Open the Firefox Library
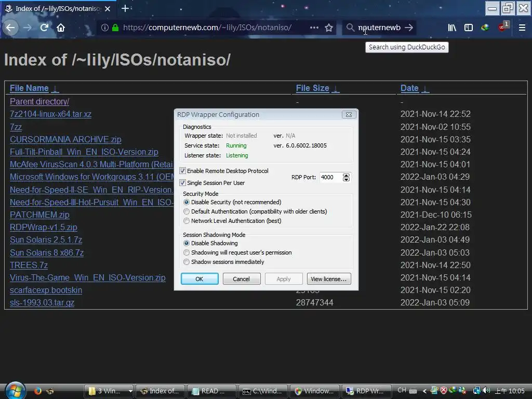 (x=452, y=28)
